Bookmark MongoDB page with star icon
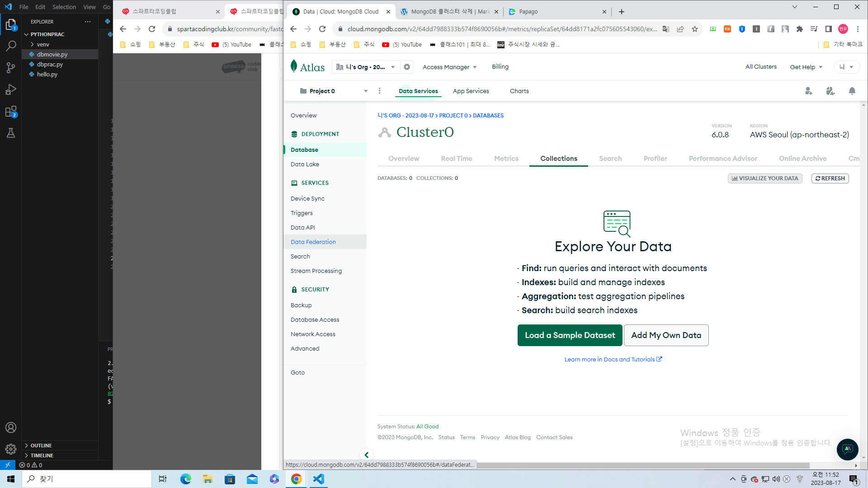This screenshot has height=488, width=868. (x=695, y=29)
